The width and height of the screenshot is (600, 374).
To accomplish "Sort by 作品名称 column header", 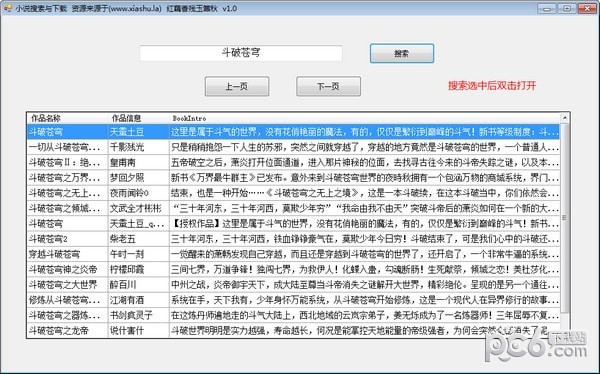I will (x=68, y=118).
